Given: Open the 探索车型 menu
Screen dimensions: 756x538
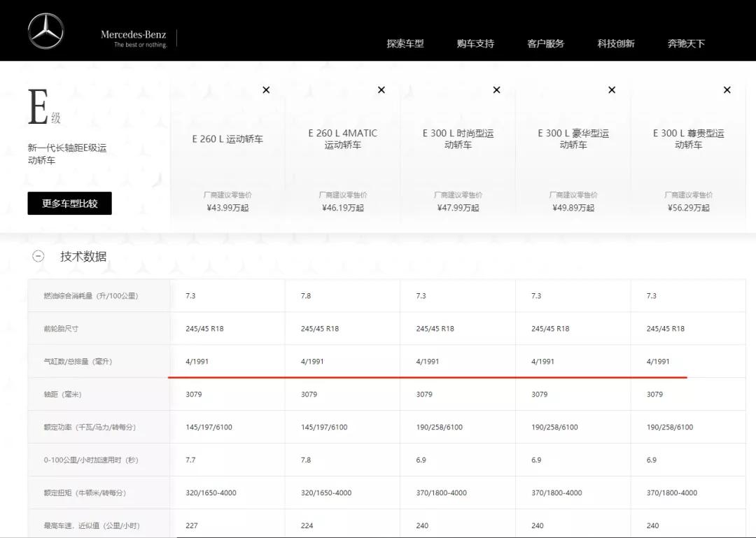Looking at the screenshot, I should 405,43.
